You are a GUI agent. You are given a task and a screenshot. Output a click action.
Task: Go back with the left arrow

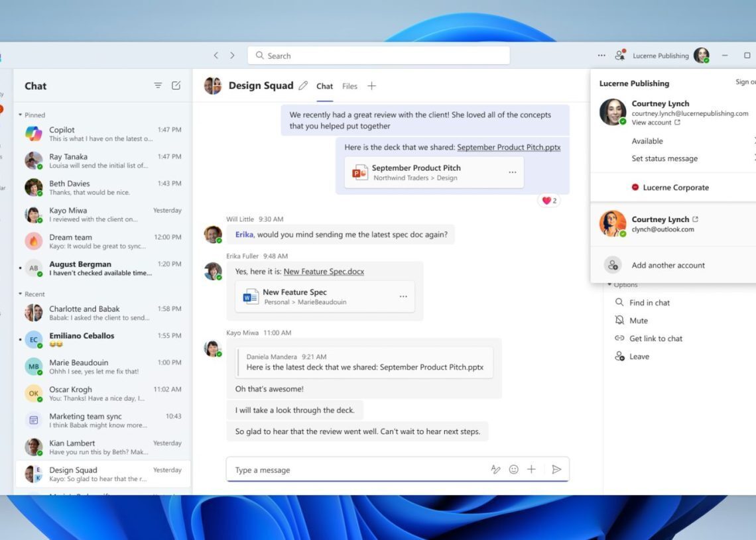click(x=216, y=56)
